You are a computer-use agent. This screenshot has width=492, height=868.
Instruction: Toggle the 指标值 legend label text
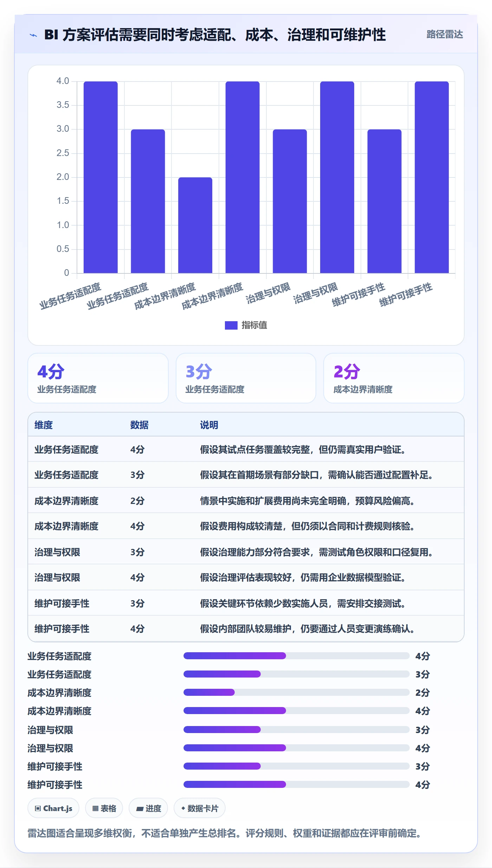pos(254,325)
